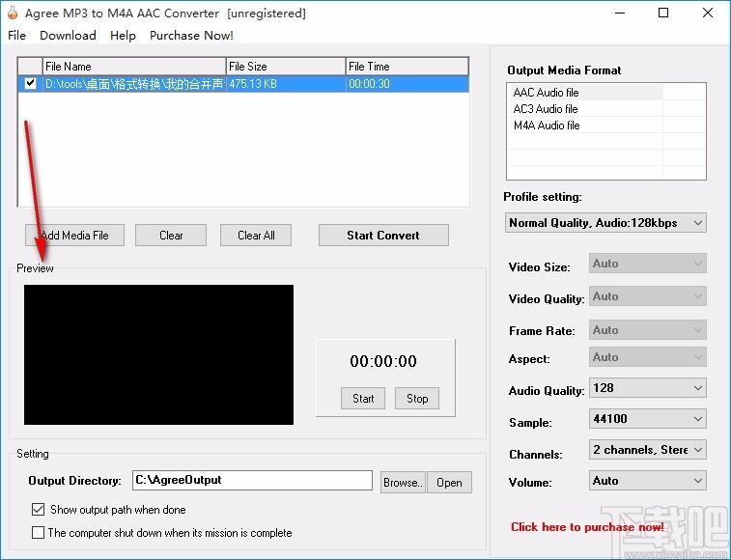
Task: Click the File Name column header
Action: tap(134, 67)
